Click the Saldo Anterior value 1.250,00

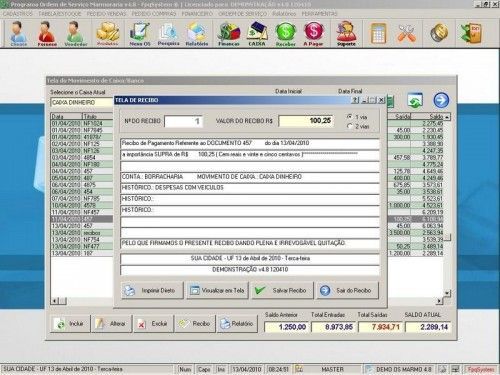tap(287, 327)
